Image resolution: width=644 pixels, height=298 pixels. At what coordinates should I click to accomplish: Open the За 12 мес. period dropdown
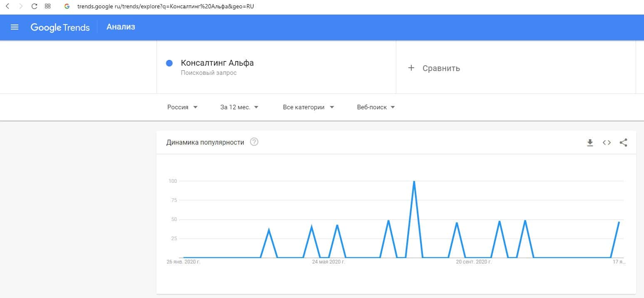pyautogui.click(x=239, y=107)
